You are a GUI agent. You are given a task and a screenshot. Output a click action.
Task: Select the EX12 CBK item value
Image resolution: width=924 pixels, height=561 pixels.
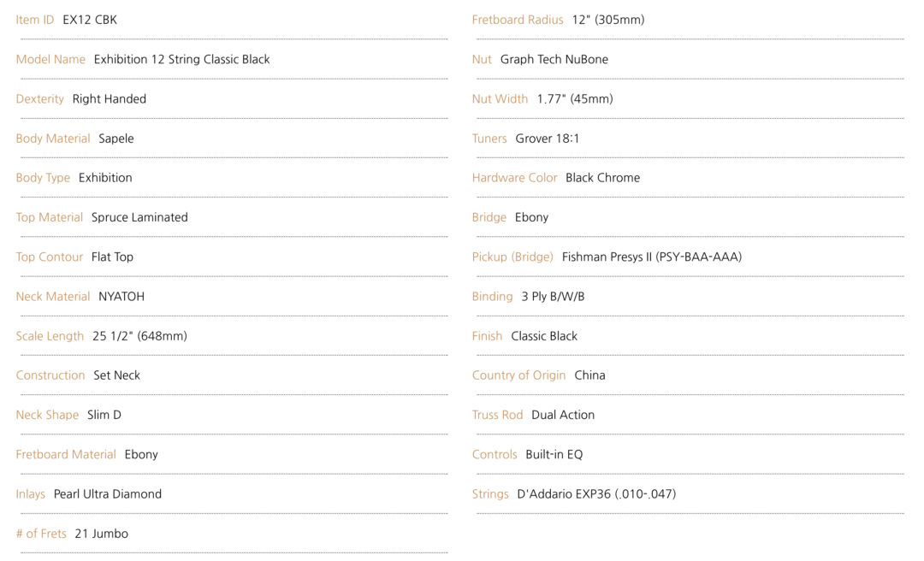click(90, 20)
